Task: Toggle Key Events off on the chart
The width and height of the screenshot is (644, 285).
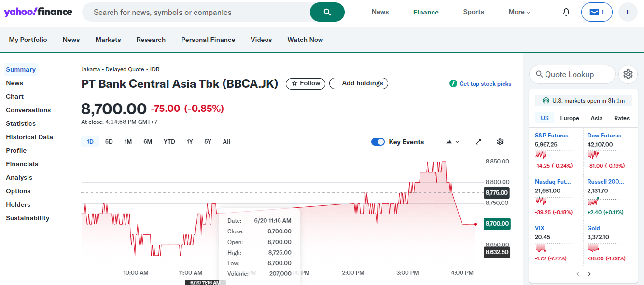Action: [378, 141]
